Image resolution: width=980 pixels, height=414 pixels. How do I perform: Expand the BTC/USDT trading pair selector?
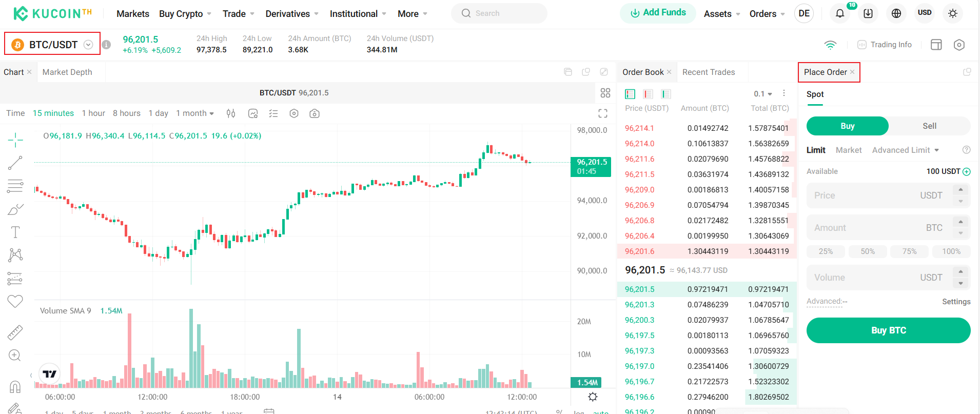(x=87, y=44)
